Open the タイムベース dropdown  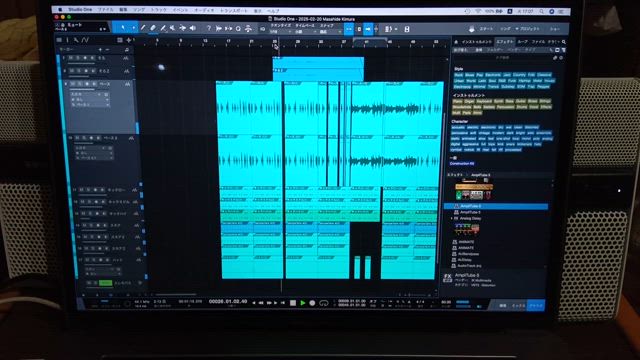[305, 31]
